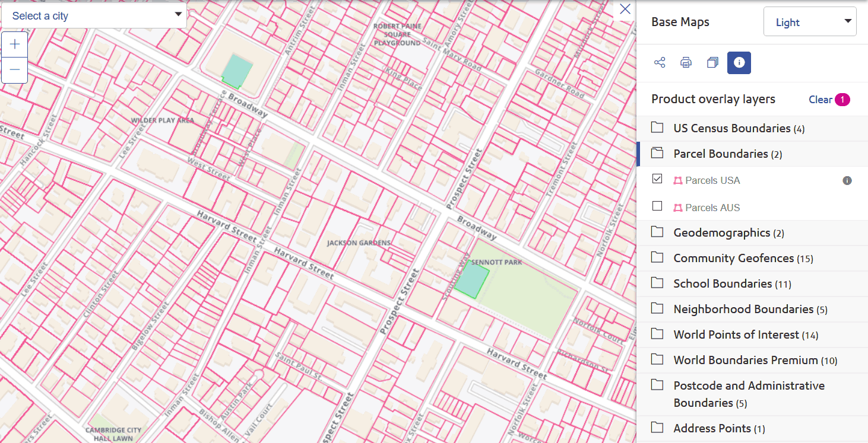
Task: Open the print tool icon
Action: (x=686, y=62)
